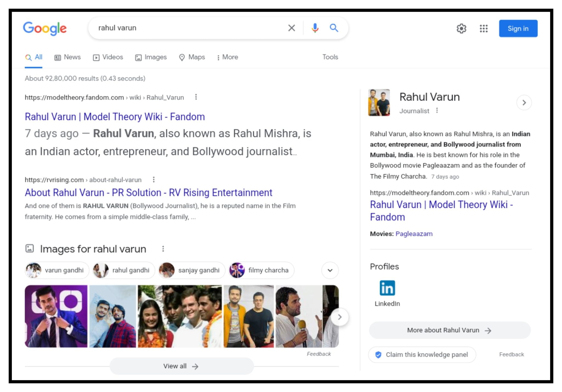Open Rahul Varun Model Theory Wiki Fandom result
This screenshot has width=562, height=392.
tap(115, 117)
